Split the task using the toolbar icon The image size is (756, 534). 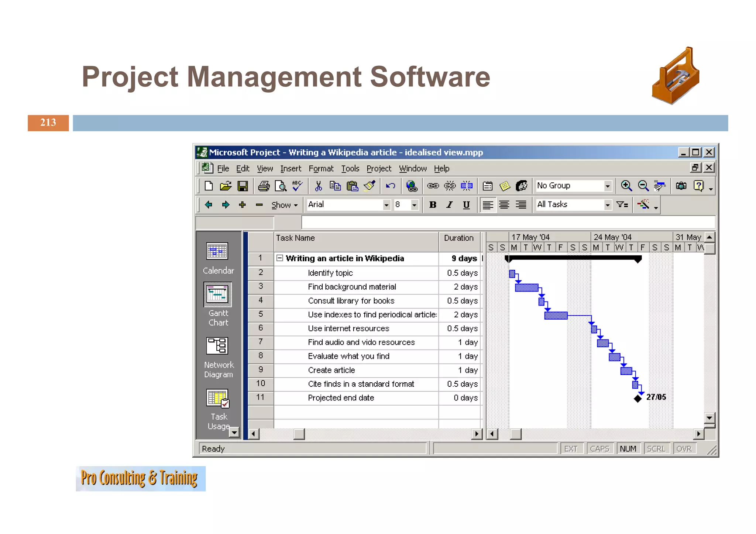[467, 186]
